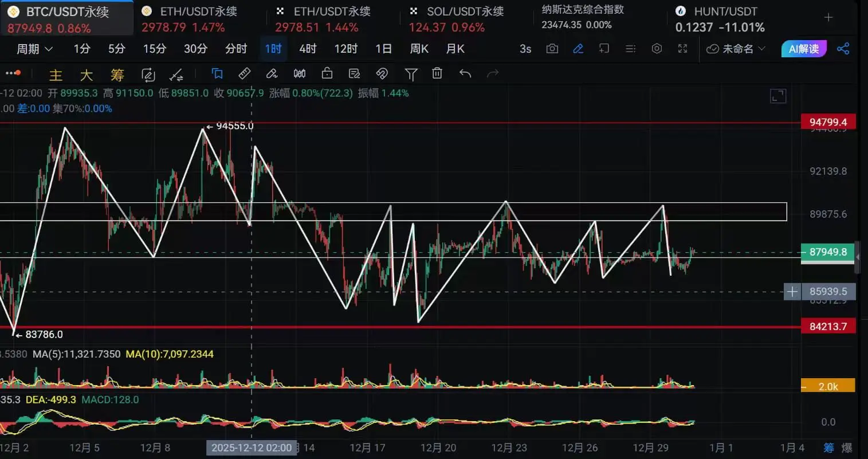
Task: Click the DEA:-499.3 MACD label
Action: point(51,399)
